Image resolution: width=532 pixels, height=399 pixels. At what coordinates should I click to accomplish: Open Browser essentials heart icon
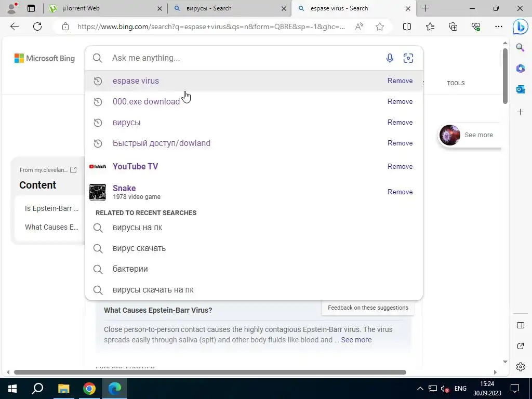point(476,26)
